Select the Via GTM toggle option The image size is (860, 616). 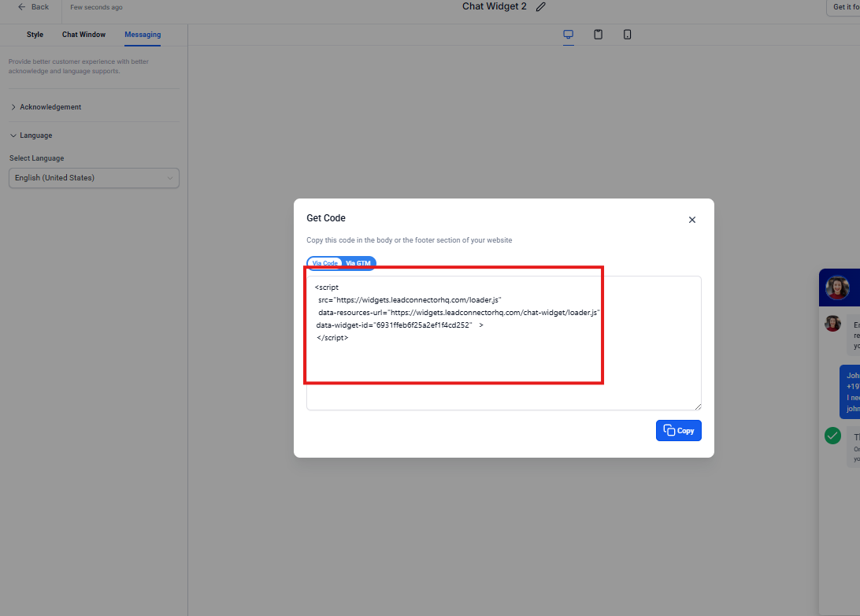(358, 263)
